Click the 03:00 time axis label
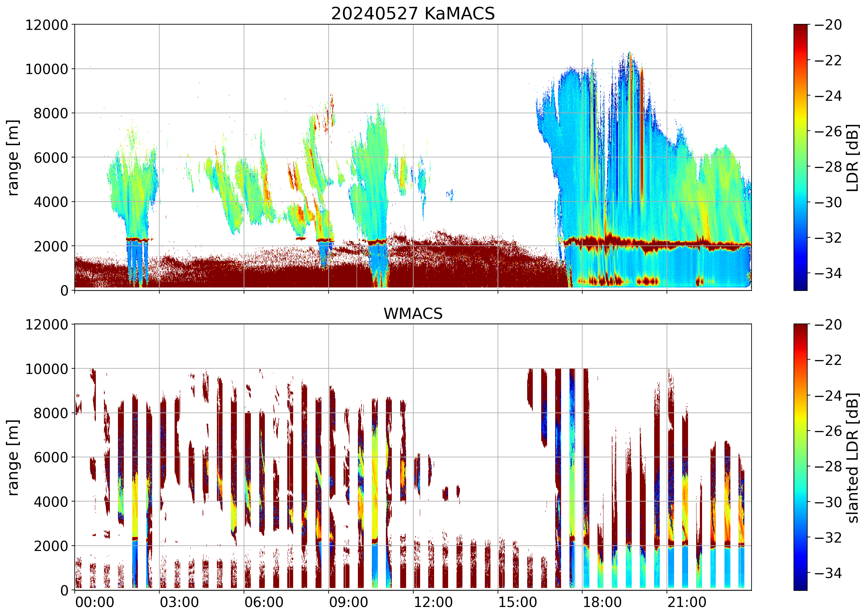867x616 pixels. point(179,602)
